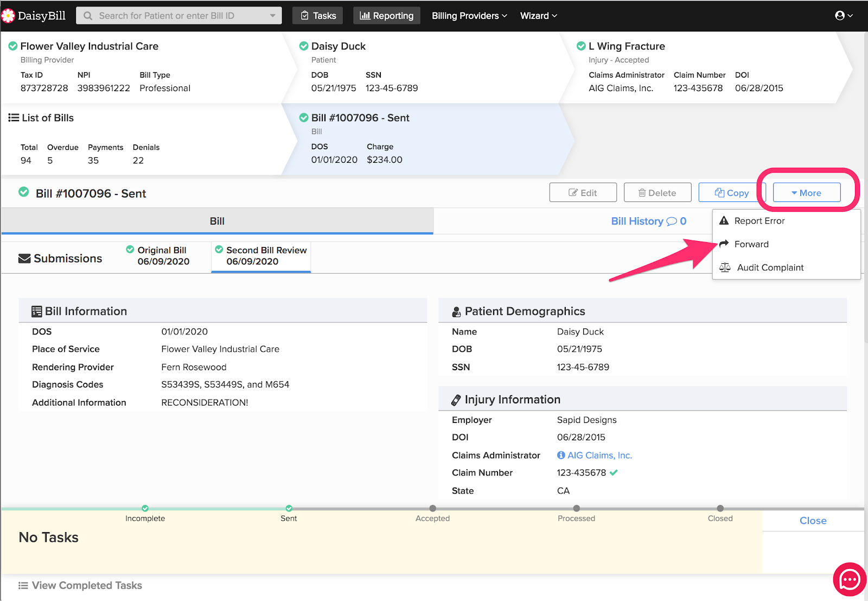Click the green check on Second Bill Review
The width and height of the screenshot is (868, 601).
pos(219,249)
